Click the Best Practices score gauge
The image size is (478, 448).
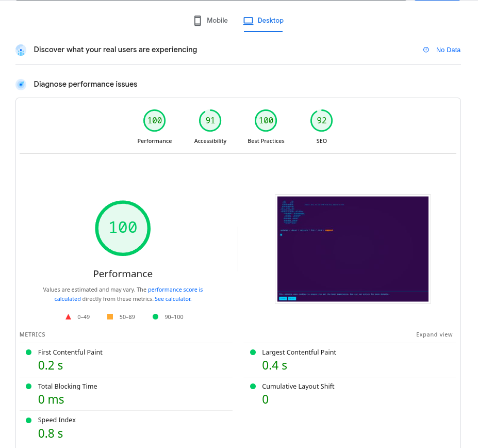[x=266, y=121]
